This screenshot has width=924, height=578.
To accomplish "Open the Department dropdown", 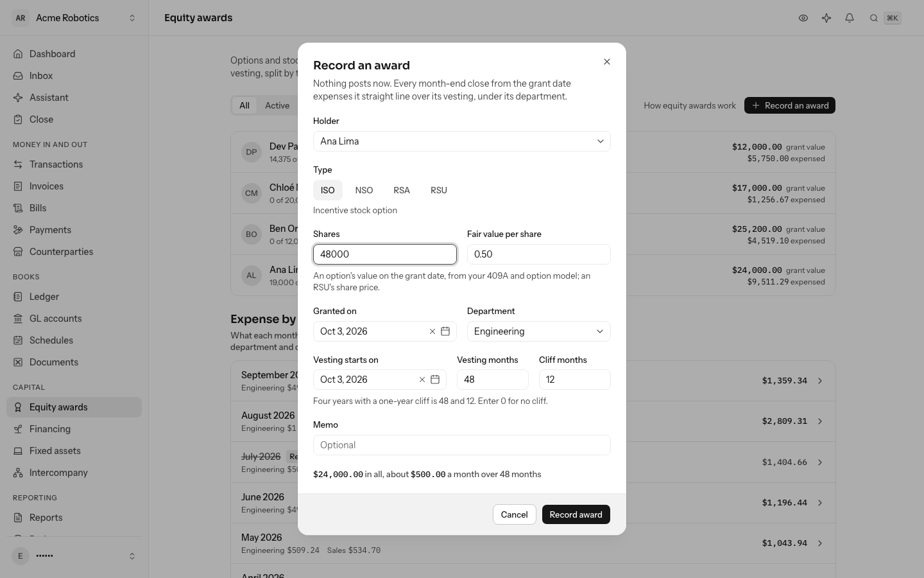I will (539, 331).
